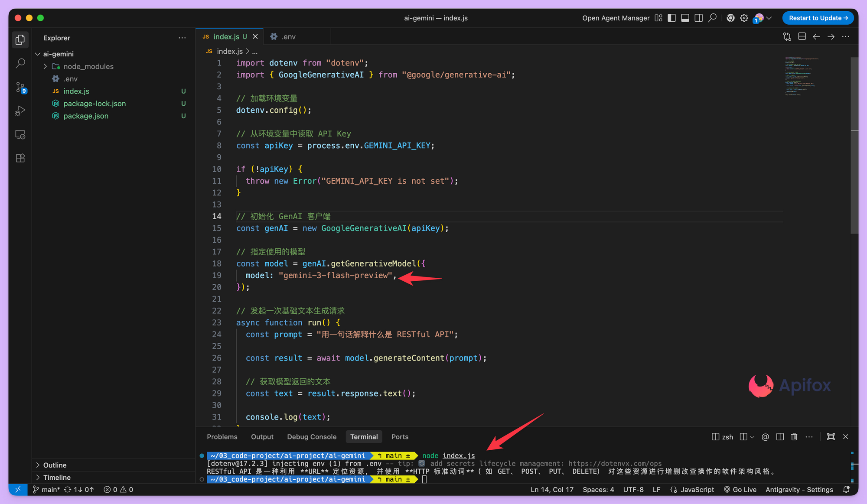The width and height of the screenshot is (867, 504).
Task: Kill terminal with trash icon
Action: [794, 437]
